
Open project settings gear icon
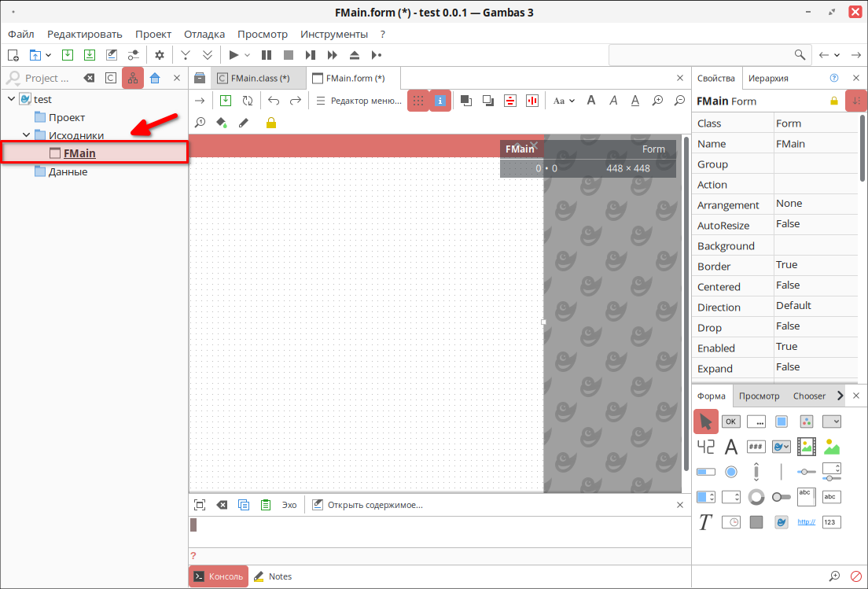(160, 55)
